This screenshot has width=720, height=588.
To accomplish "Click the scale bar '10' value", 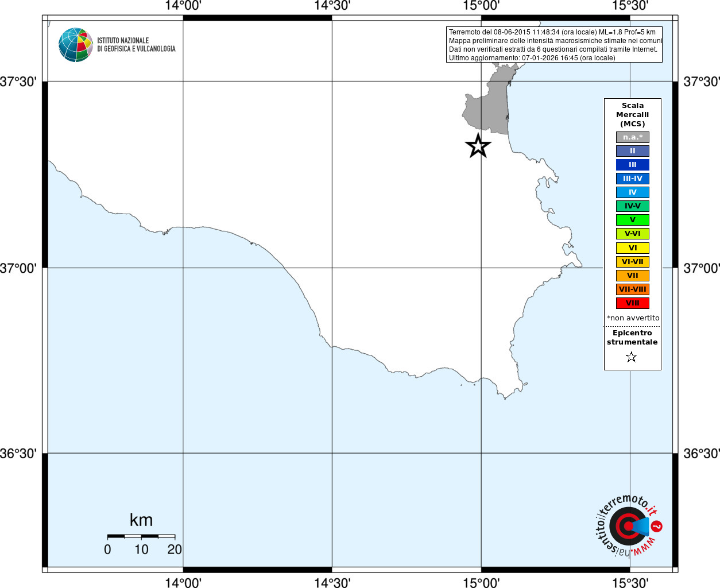I will pyautogui.click(x=141, y=550).
